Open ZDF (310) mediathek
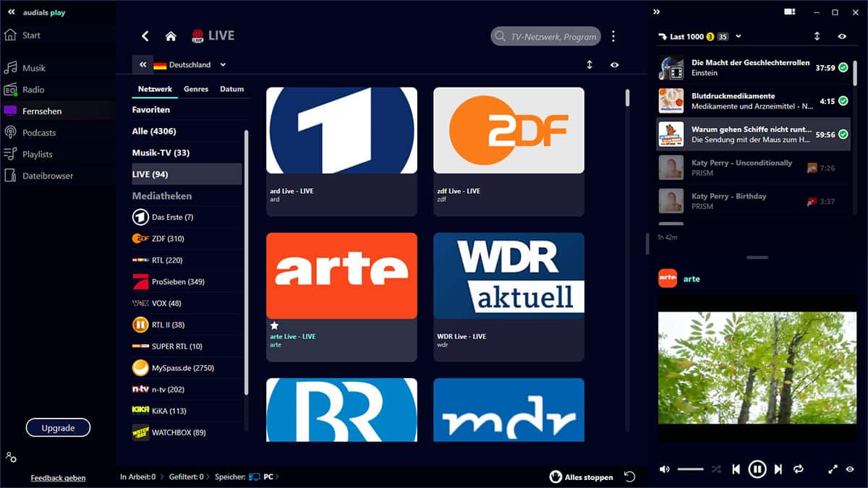This screenshot has width=868, height=488. (187, 239)
